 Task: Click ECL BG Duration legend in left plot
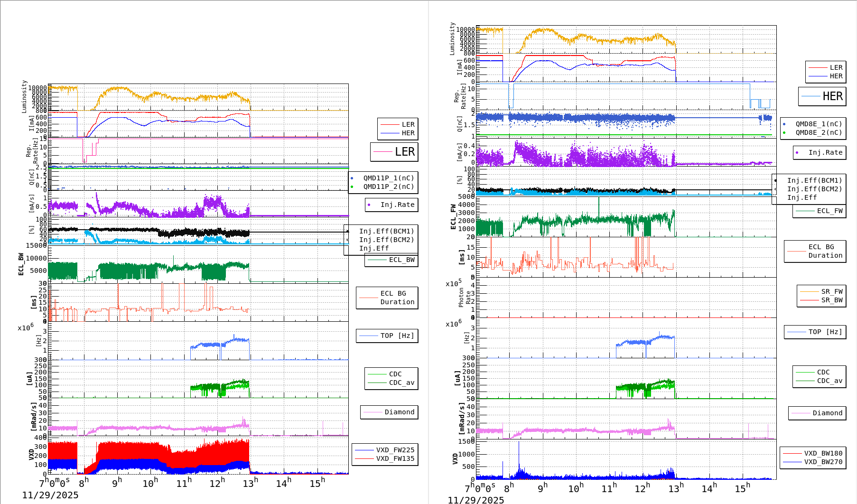tap(397, 298)
